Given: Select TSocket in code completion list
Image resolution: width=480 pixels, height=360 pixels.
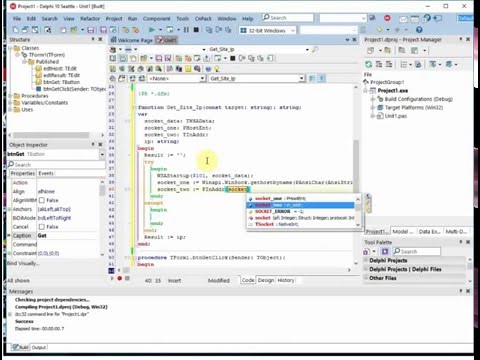Looking at the screenshot, I should [301, 224].
